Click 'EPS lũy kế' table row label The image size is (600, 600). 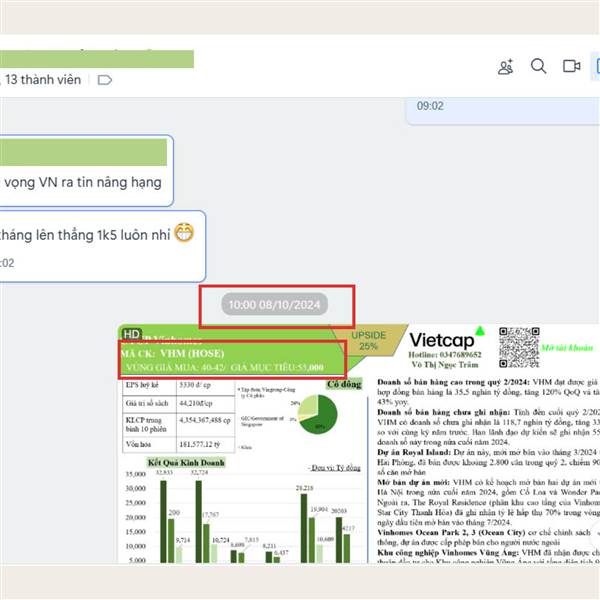tap(142, 385)
